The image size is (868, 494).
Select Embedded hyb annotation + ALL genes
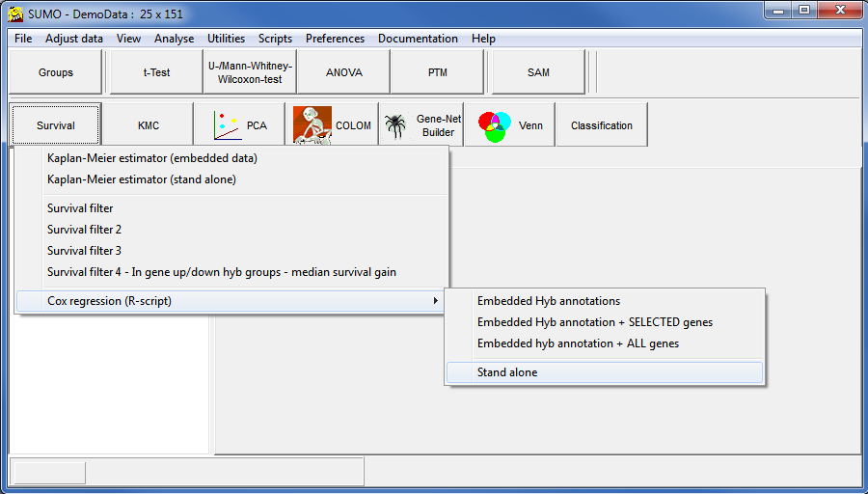pyautogui.click(x=605, y=343)
